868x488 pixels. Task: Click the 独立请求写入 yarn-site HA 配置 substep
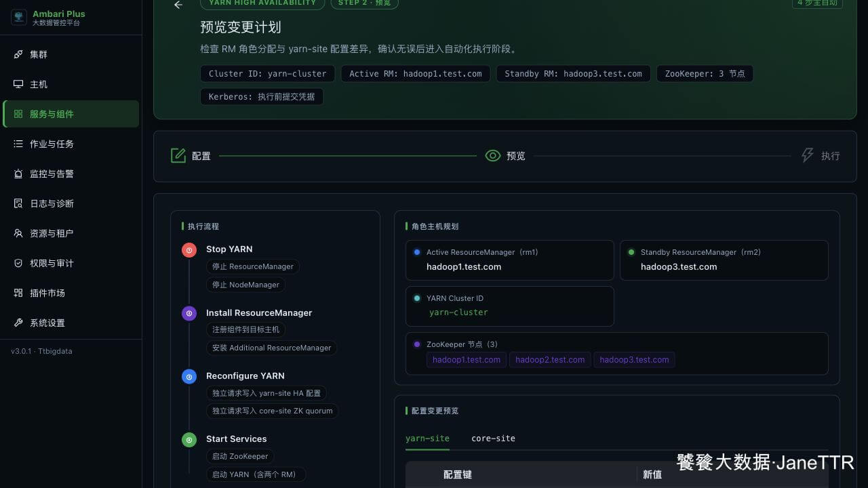pyautogui.click(x=267, y=393)
